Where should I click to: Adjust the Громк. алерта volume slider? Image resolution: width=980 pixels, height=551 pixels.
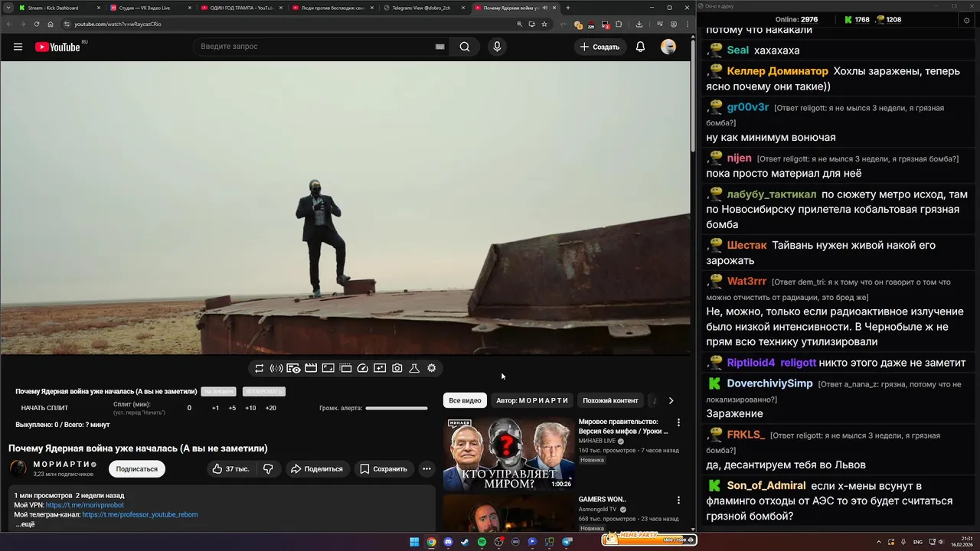coord(397,408)
